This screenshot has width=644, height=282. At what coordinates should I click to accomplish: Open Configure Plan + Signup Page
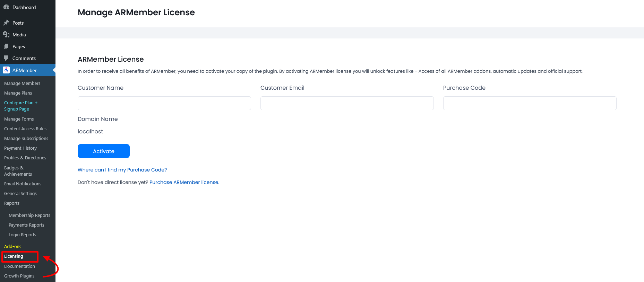pos(20,106)
